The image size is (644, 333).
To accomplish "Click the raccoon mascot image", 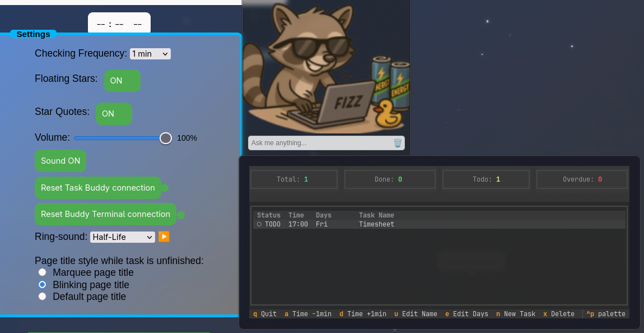I will point(326,68).
